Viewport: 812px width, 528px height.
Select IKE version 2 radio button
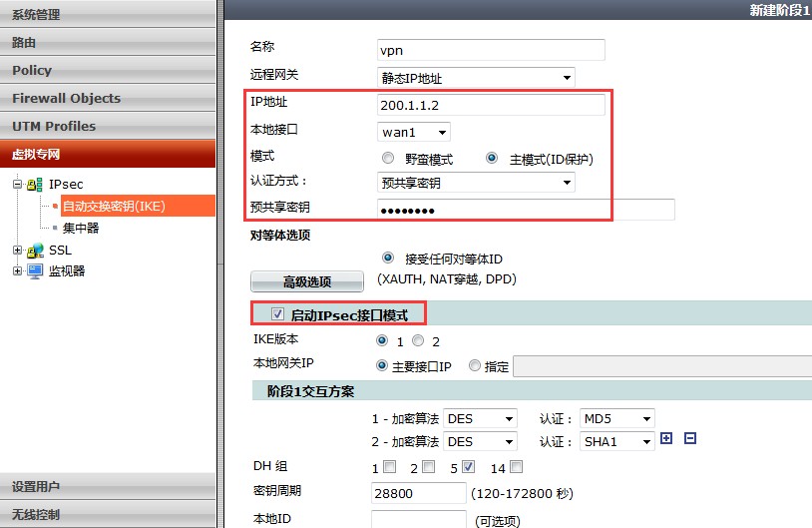pos(418,340)
